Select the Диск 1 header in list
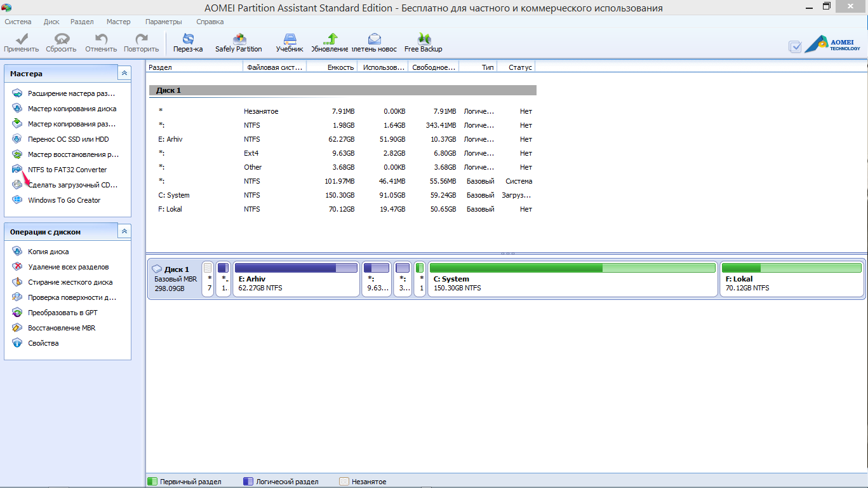The width and height of the screenshot is (868, 488). point(343,90)
